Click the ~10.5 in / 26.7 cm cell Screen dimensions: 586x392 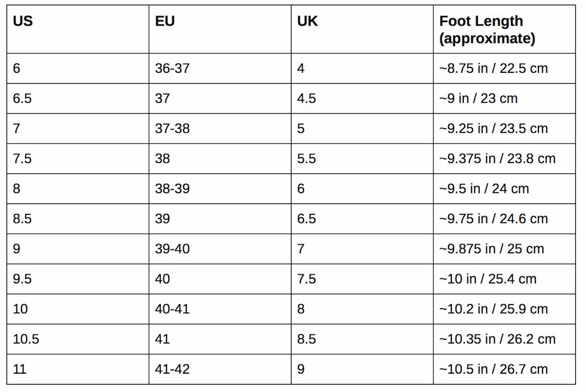click(x=494, y=369)
